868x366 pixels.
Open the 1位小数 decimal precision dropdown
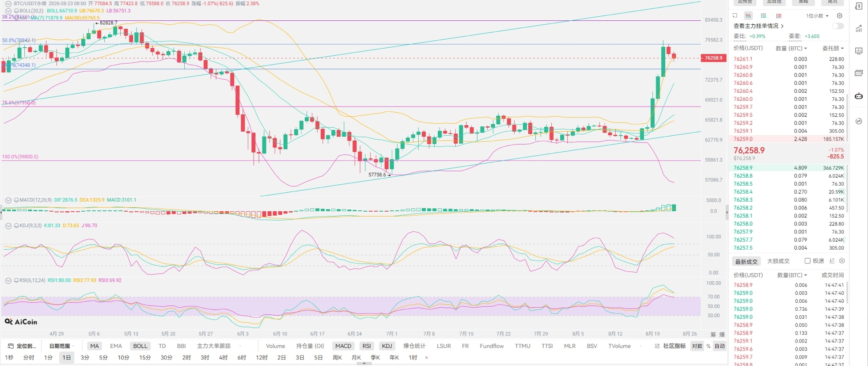tap(817, 16)
